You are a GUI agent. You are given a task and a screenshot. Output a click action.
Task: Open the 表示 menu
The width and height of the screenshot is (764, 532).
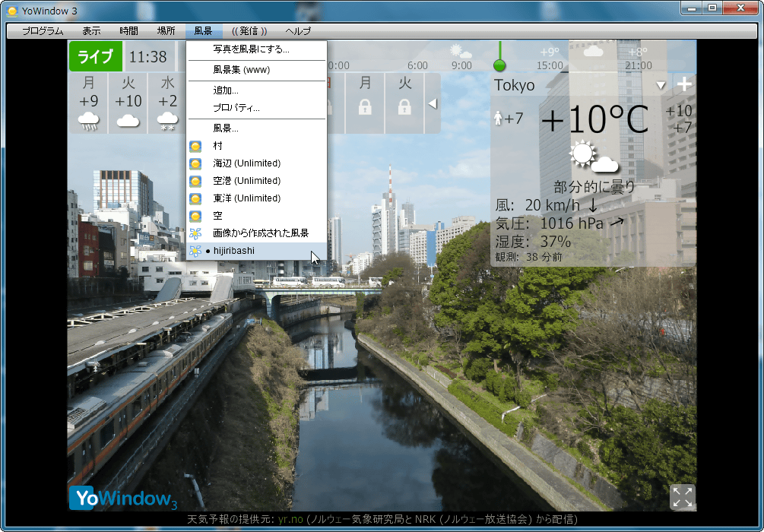click(91, 31)
